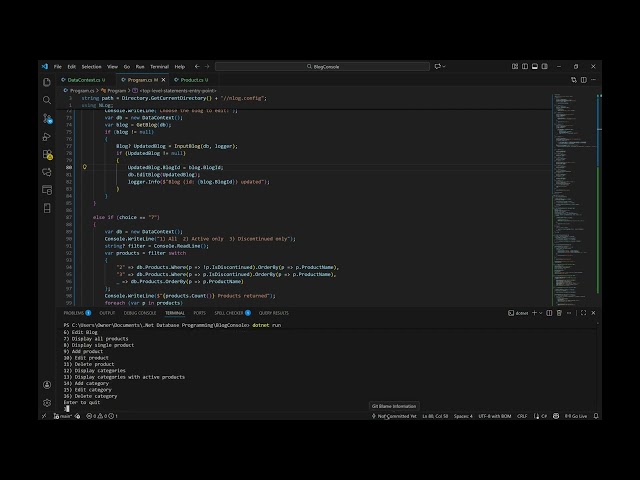Open the Accounts icon in the activity bar
This screenshot has height=480, width=640.
pyautogui.click(x=47, y=385)
